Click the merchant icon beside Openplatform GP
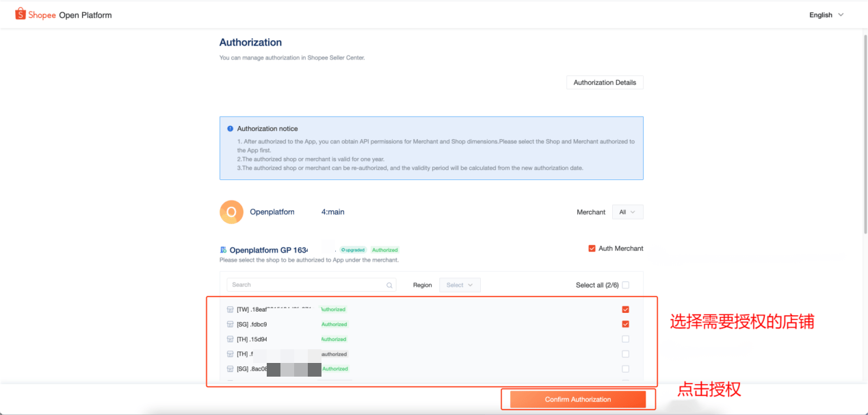 [x=224, y=250]
